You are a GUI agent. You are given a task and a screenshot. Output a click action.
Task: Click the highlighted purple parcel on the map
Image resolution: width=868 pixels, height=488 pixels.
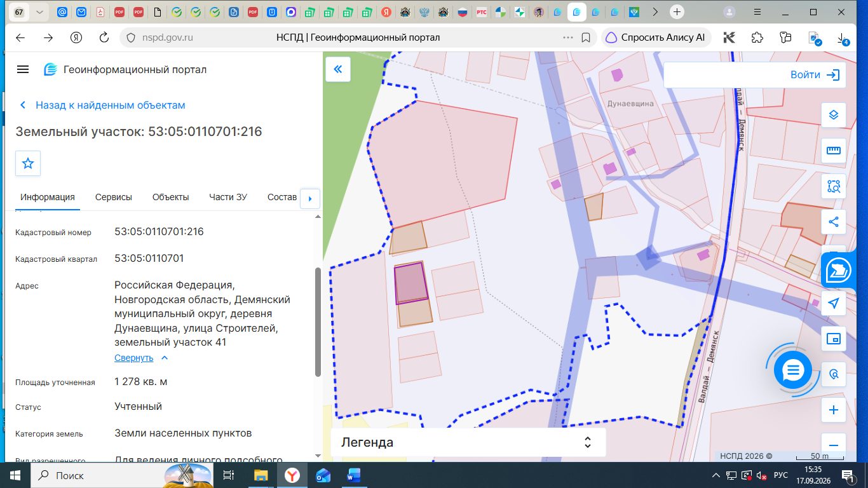click(x=410, y=283)
